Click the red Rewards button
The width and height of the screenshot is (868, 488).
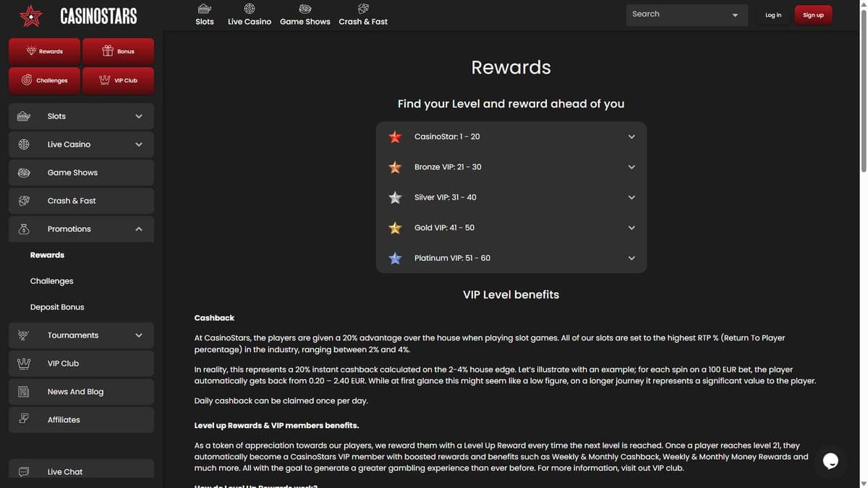45,51
